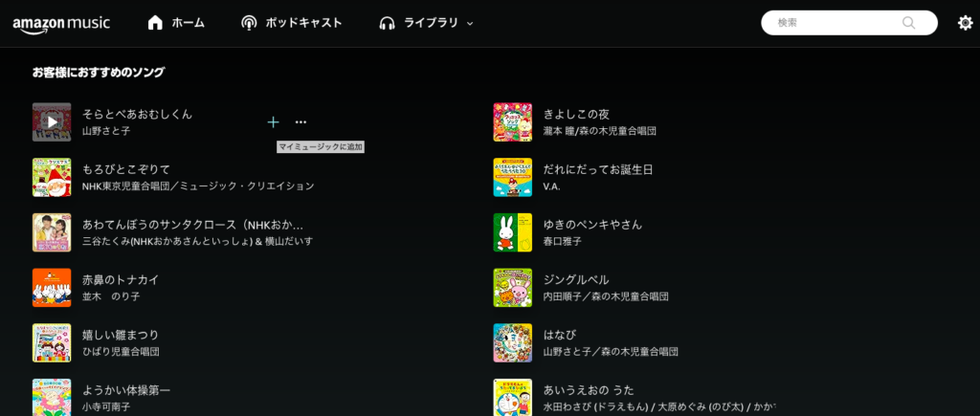Go to ホーム tab
Viewport: 980px width, 416px height.
click(x=176, y=23)
